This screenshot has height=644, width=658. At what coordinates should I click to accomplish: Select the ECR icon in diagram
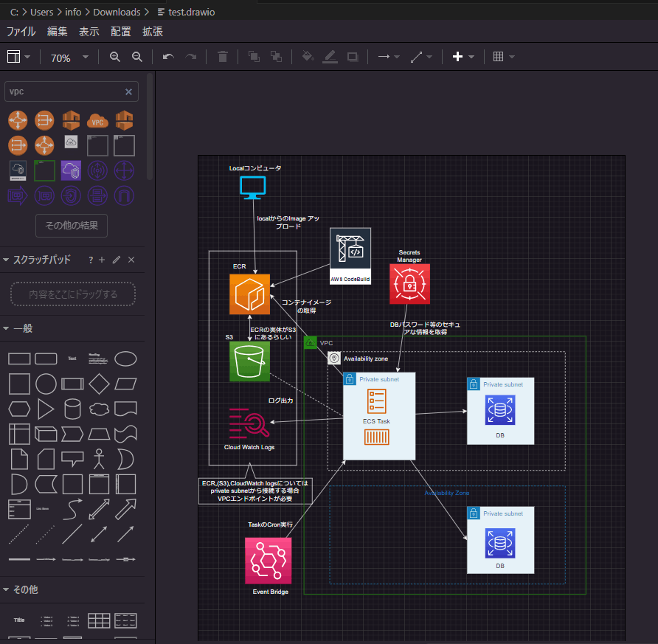[249, 294]
